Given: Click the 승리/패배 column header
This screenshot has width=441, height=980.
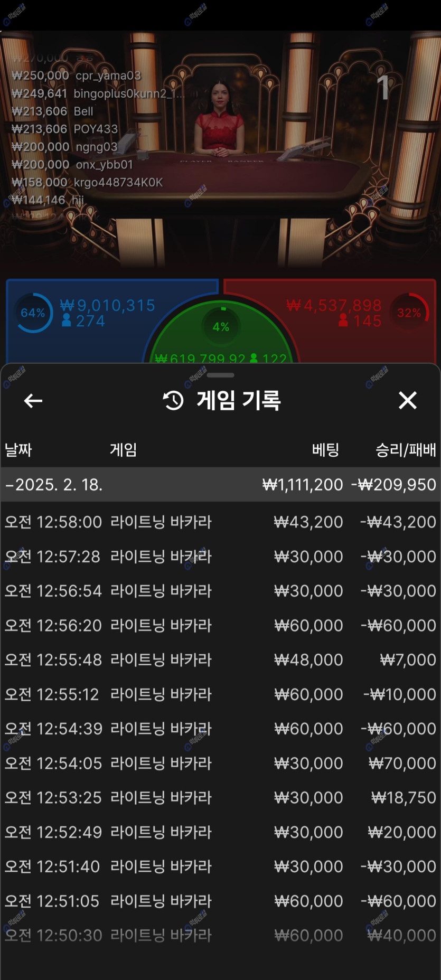Looking at the screenshot, I should pos(405,450).
